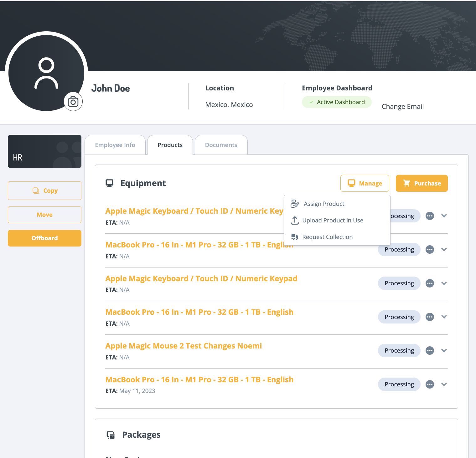Open ellipsis menu for MacBook Pro with May 11 ETA
This screenshot has width=476, height=458.
click(x=430, y=384)
